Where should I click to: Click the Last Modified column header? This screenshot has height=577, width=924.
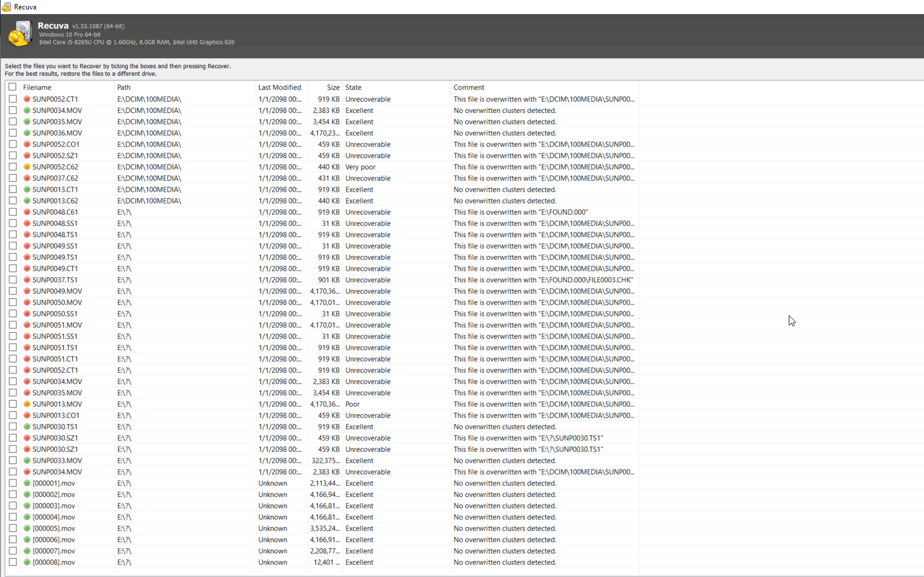pyautogui.click(x=280, y=88)
